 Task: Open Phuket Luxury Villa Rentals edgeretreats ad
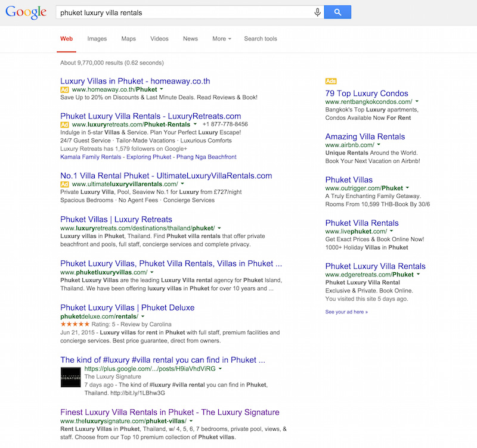pyautogui.click(x=376, y=266)
